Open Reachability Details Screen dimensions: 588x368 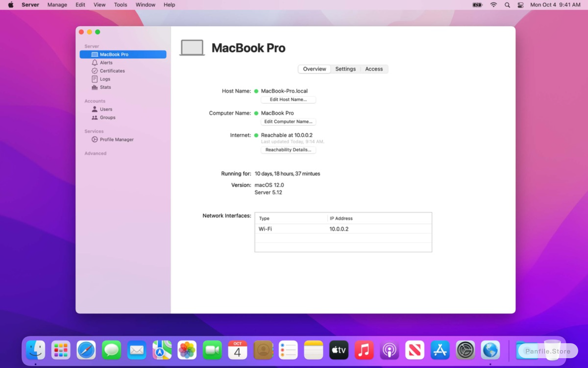point(288,150)
